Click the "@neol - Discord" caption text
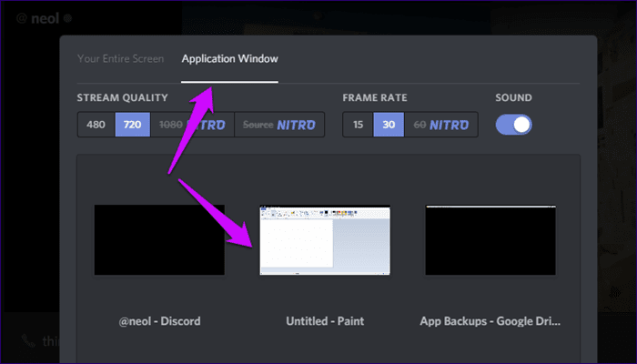 pos(159,321)
